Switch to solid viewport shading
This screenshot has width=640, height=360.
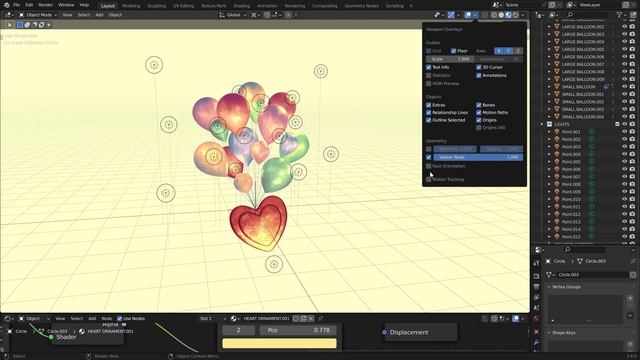(x=501, y=15)
